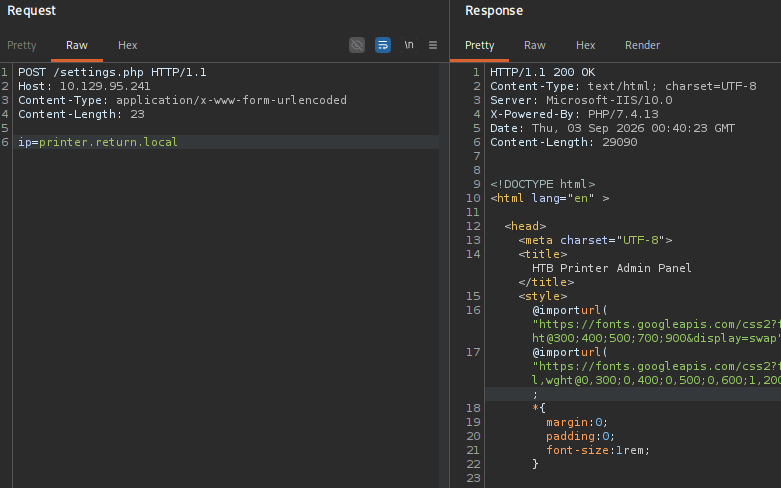The image size is (781, 488).
Task: Click the 'POST /settings.php HTTP/1.1' request line
Action: [x=112, y=72]
